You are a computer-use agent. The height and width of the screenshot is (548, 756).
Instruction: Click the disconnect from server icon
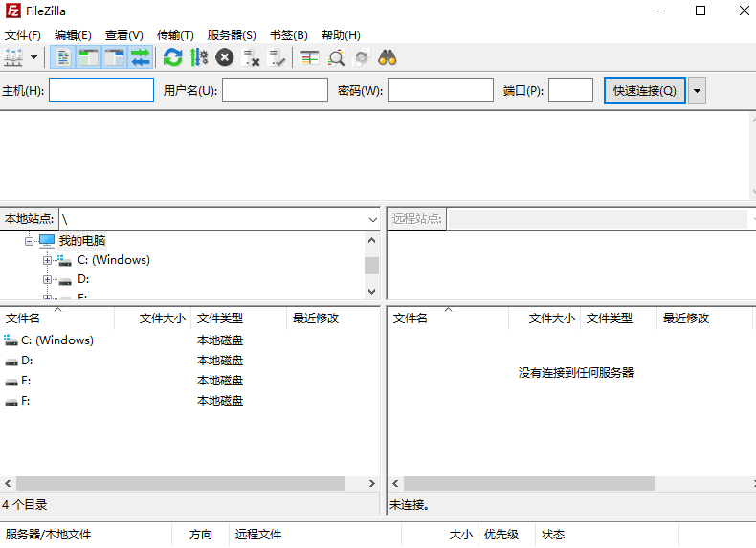pyautogui.click(x=251, y=57)
